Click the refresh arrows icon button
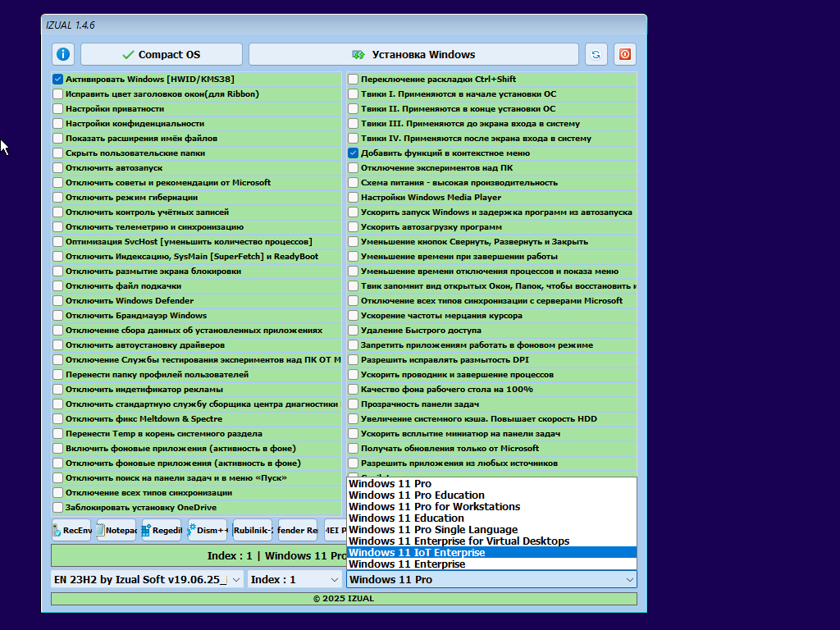 pyautogui.click(x=596, y=54)
